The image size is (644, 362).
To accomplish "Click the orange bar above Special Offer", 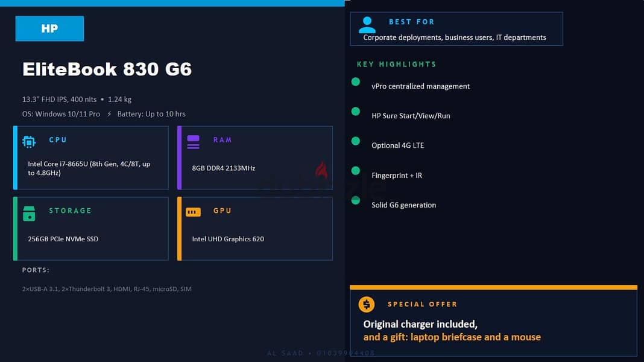I will [493, 287].
